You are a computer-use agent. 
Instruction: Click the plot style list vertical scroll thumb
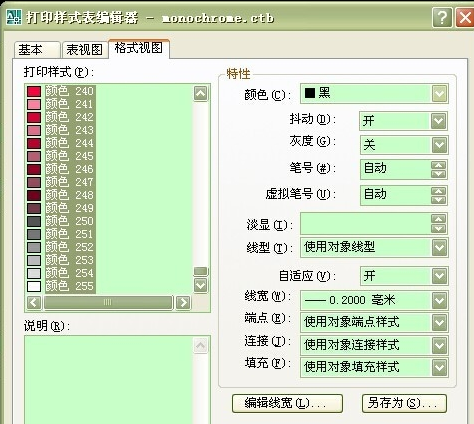pos(201,271)
